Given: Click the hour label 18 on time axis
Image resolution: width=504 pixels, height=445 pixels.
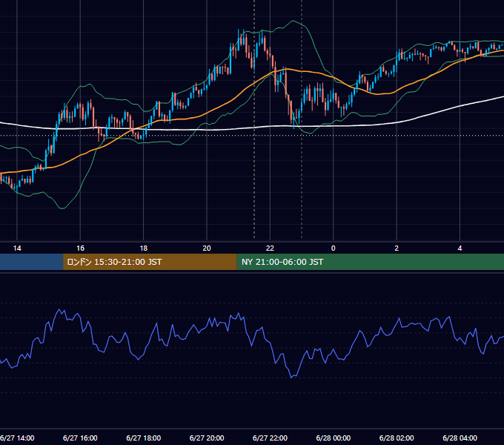Looking at the screenshot, I should [144, 248].
